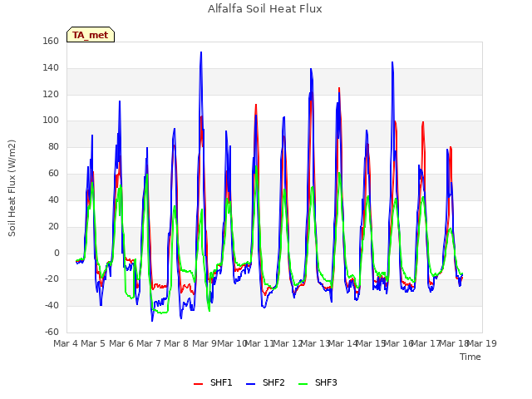Click the blue SHF2 peak on Mar 16

pos(392,62)
